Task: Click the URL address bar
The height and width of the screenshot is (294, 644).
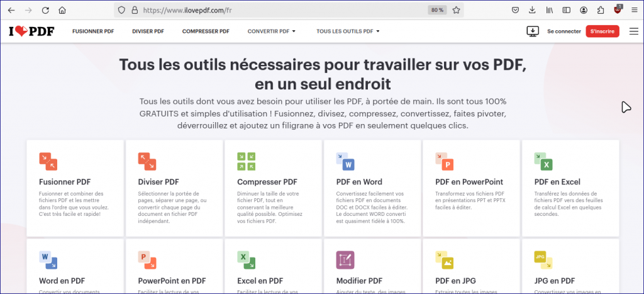Action: click(283, 10)
